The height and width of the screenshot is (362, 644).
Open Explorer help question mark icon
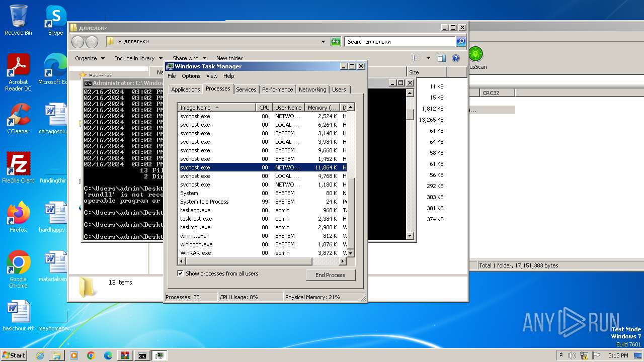pyautogui.click(x=456, y=58)
